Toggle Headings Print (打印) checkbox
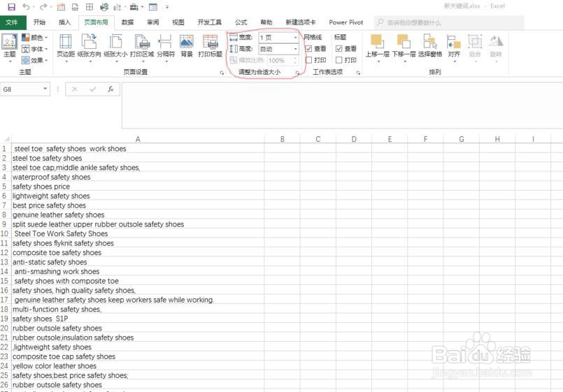Image resolution: width=563 pixels, height=392 pixels. pyautogui.click(x=338, y=60)
